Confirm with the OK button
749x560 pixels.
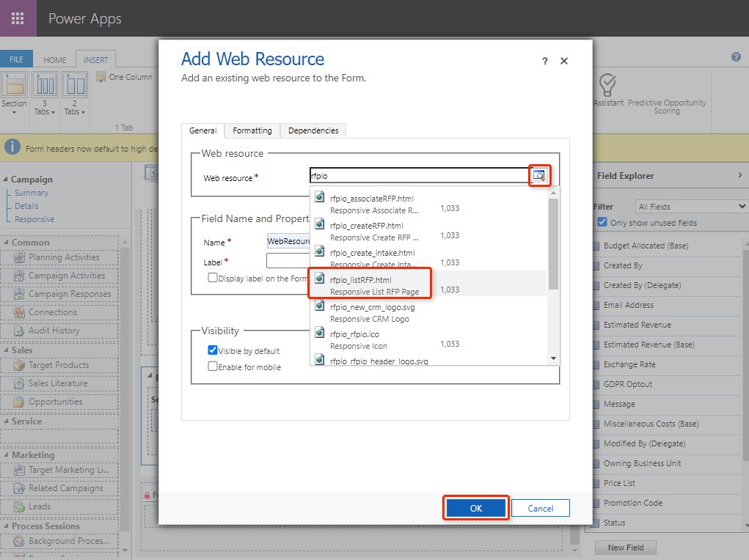[x=476, y=508]
